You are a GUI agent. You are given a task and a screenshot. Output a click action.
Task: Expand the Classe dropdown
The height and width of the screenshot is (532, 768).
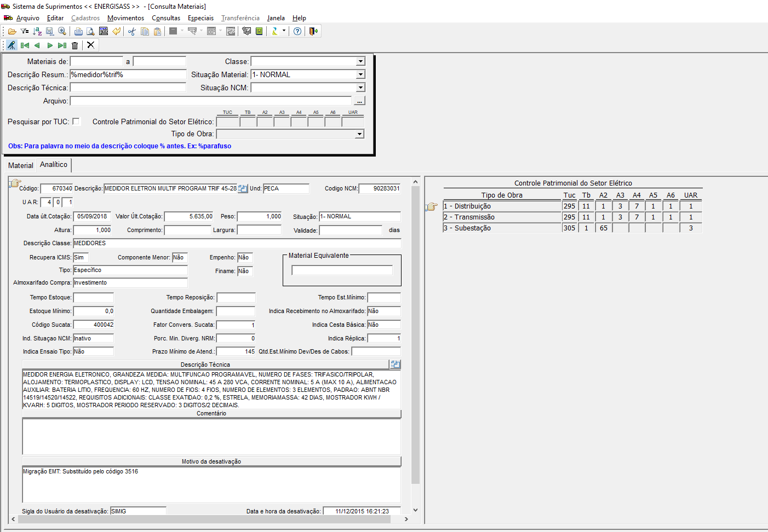(360, 61)
